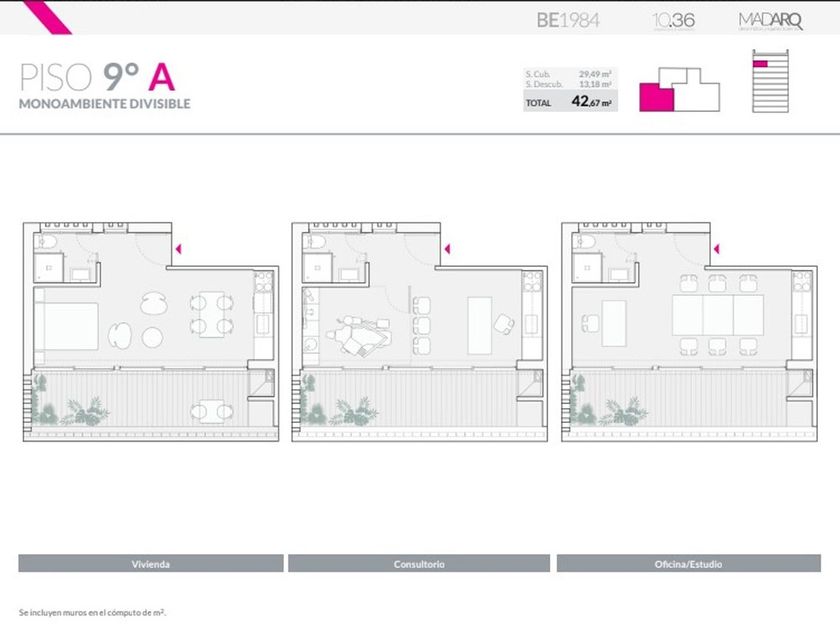Viewport: 840px width, 630px height.
Task: Click the Consultorio floor plan drawing
Action: (419, 332)
